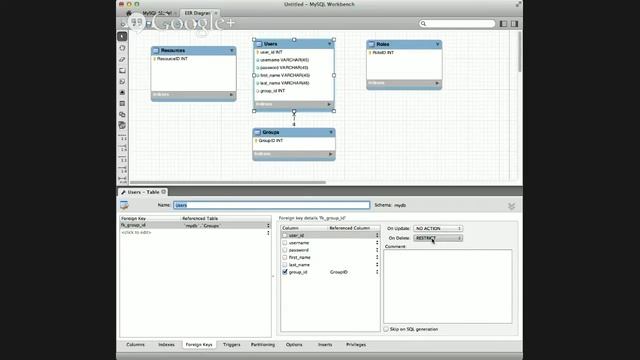This screenshot has width=640, height=360.
Task: Switch to the Partitioning tab
Action: coord(263,345)
